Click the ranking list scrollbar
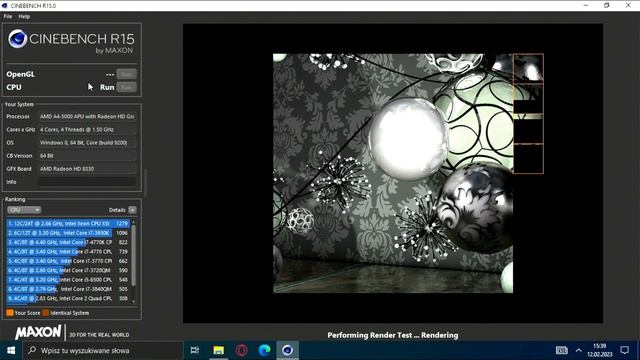The height and width of the screenshot is (360, 640). (133, 256)
